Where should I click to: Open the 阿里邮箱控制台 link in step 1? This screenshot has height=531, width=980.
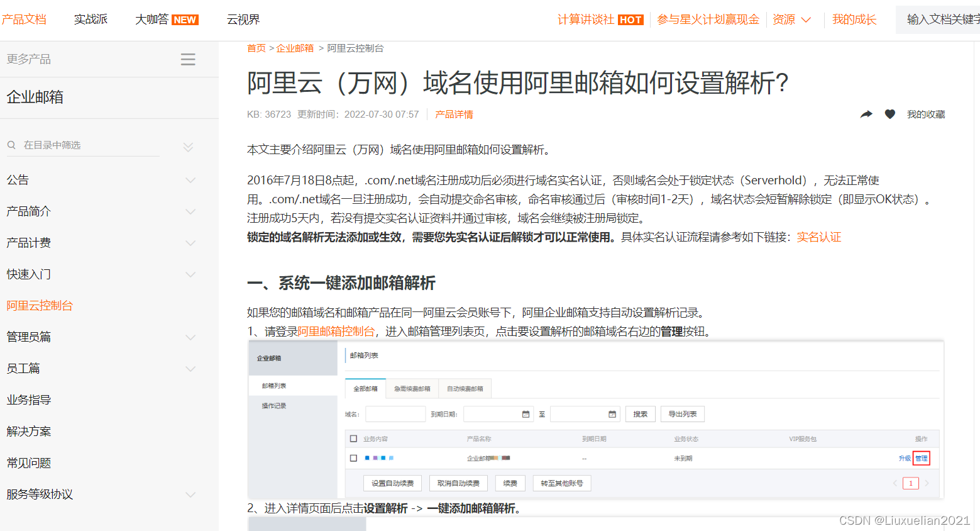[x=336, y=332]
